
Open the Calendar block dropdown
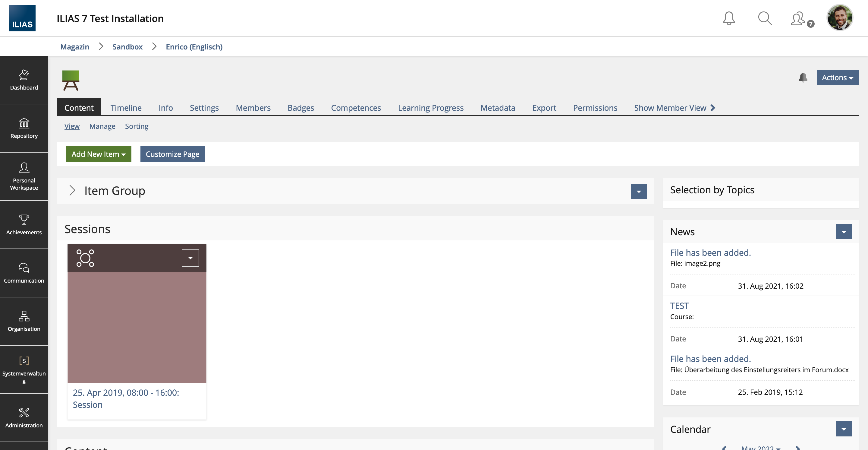click(x=843, y=429)
